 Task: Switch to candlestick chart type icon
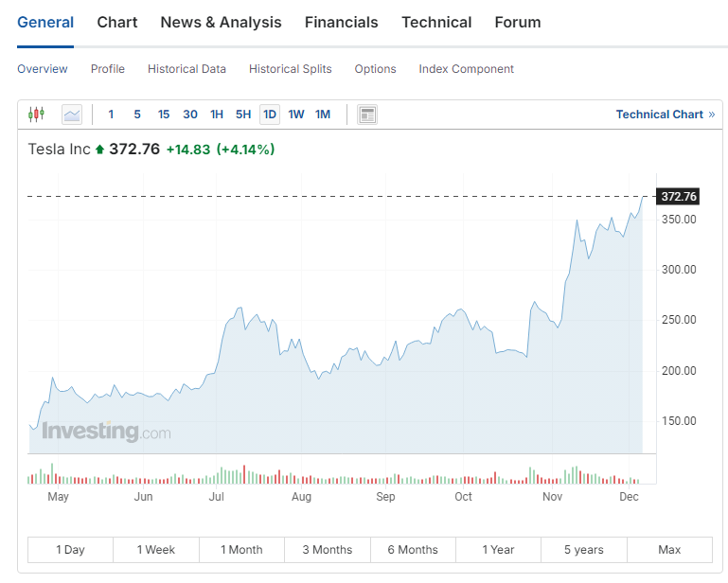point(36,115)
